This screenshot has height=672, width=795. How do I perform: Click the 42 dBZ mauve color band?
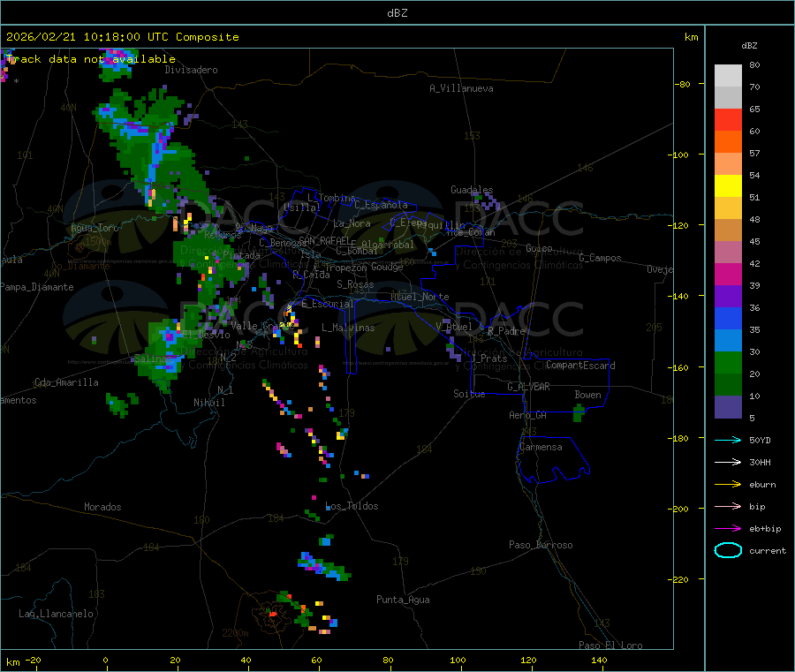pyautogui.click(x=728, y=252)
